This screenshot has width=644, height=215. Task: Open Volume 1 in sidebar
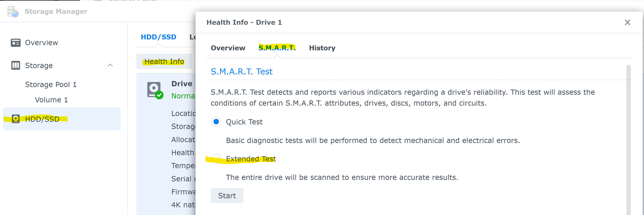coord(51,100)
